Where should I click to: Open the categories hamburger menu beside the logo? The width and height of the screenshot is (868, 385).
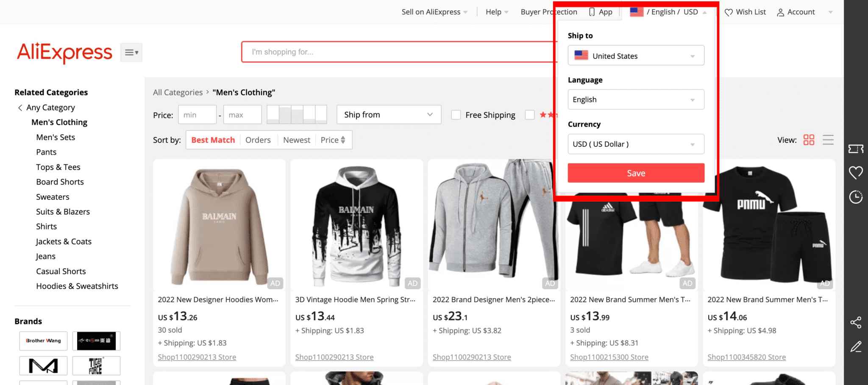131,52
